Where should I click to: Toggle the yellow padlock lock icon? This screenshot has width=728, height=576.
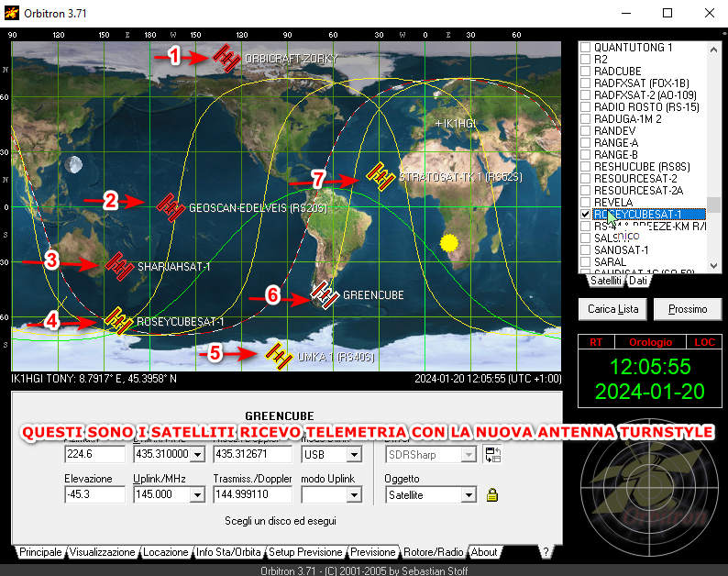coord(492,495)
